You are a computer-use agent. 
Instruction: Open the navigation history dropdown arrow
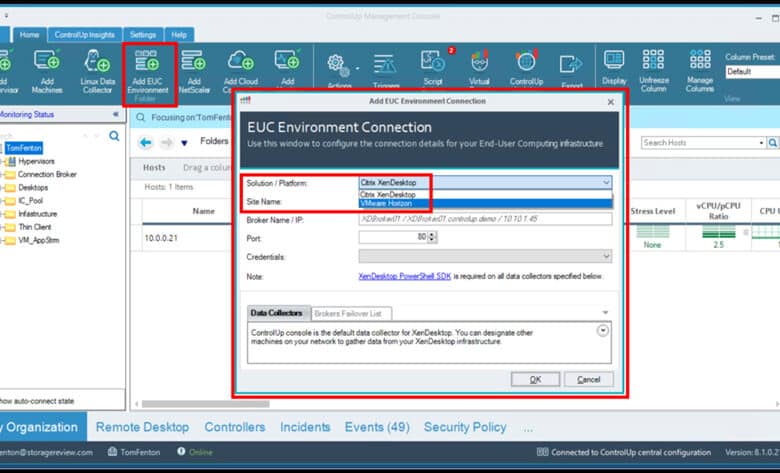click(184, 143)
